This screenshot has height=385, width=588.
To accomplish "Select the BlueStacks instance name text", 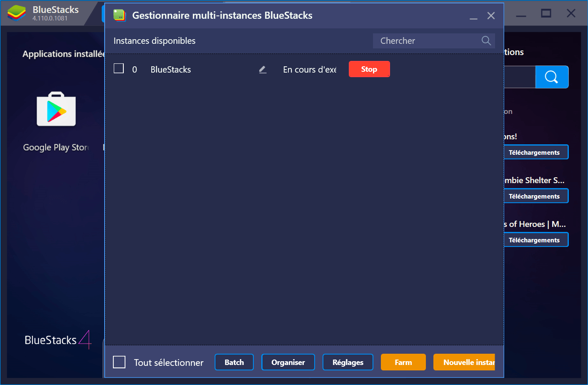I will (171, 70).
